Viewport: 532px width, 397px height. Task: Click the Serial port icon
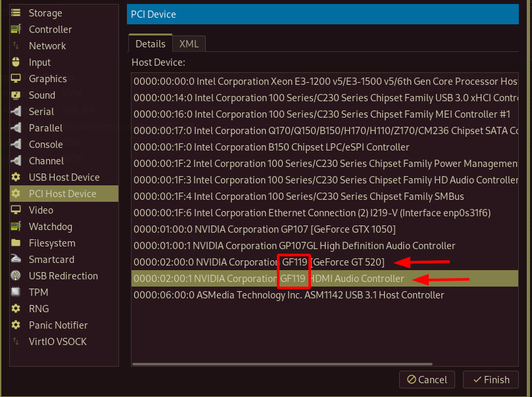pos(16,112)
